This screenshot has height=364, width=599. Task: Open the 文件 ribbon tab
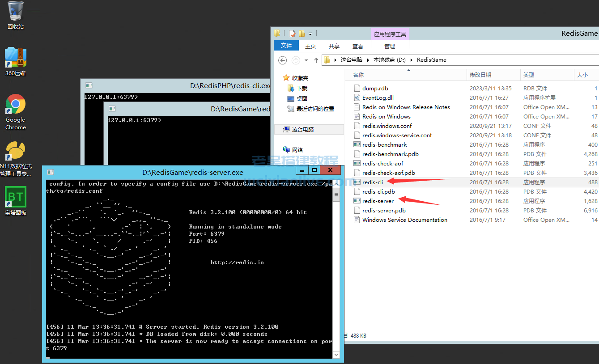pos(286,46)
